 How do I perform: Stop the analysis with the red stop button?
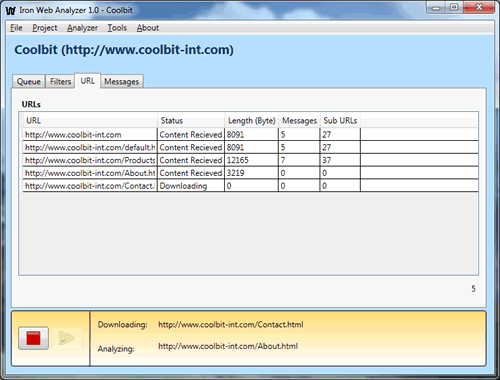[x=33, y=338]
